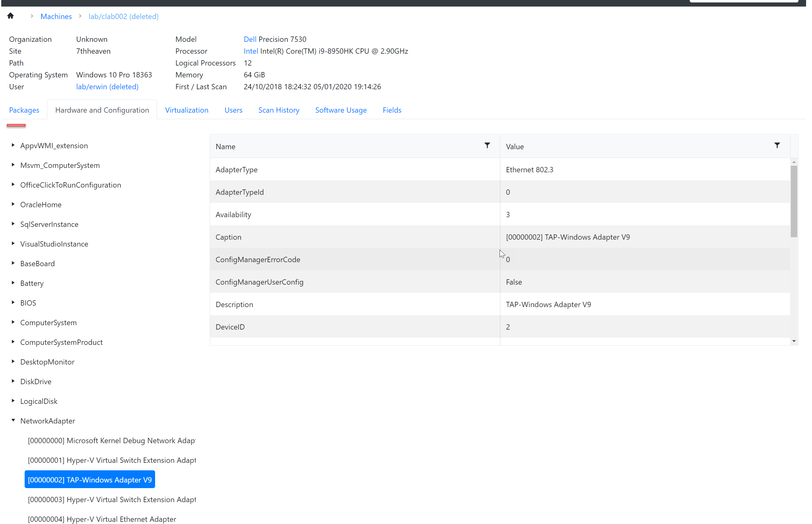The image size is (812, 524).
Task: Select Microsoft Kernel Debug Network Adapter
Action: [x=112, y=440]
